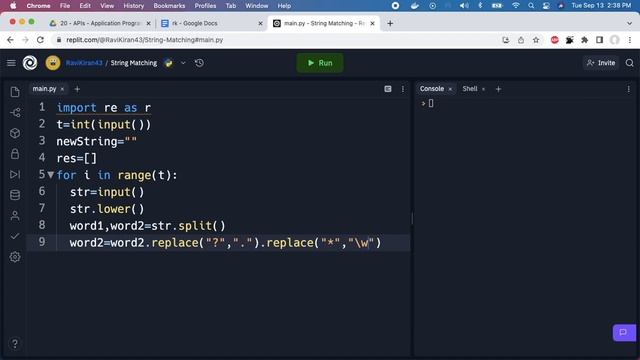The width and height of the screenshot is (640, 360).
Task: Bookmark this page with the star icon
Action: point(536,40)
